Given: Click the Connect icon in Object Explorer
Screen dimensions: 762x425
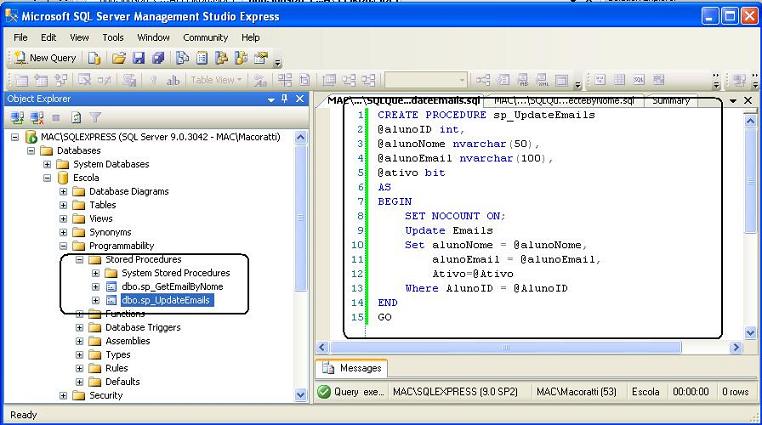Looking at the screenshot, I should pyautogui.click(x=18, y=118).
